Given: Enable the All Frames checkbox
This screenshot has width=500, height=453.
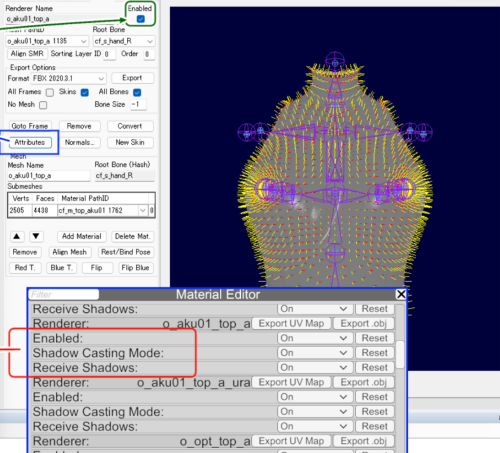Looking at the screenshot, I should [50, 92].
